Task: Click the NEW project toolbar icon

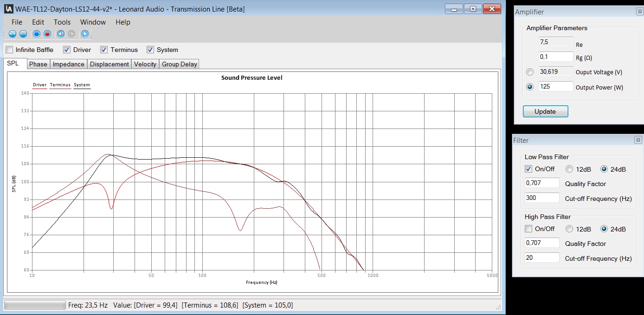Action: [13, 34]
